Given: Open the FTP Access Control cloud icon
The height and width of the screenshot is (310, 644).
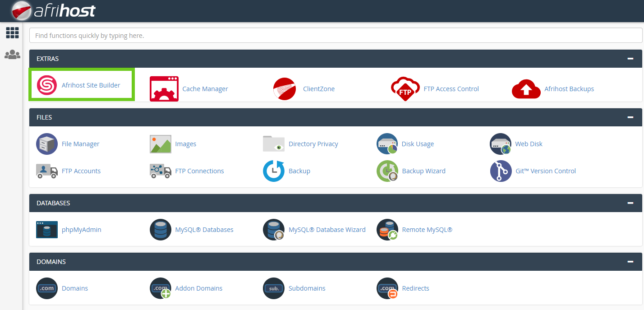Looking at the screenshot, I should point(405,89).
